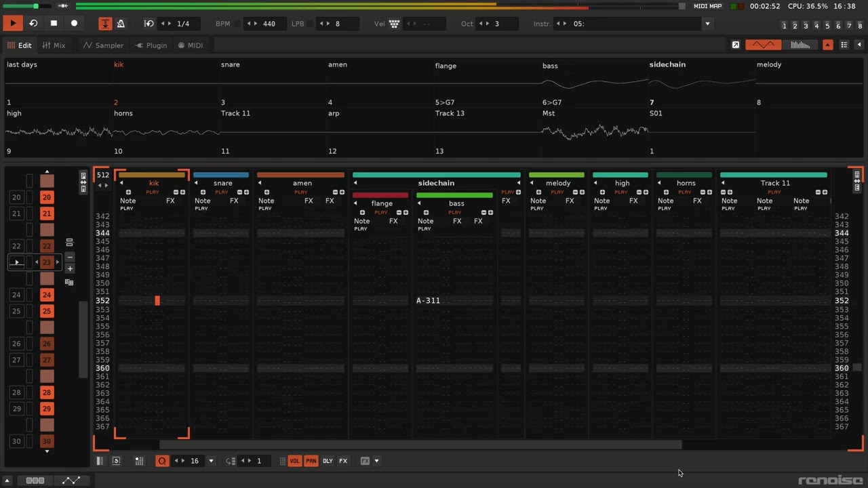Collapse the kik track arrow
868x488 pixels.
(121, 183)
